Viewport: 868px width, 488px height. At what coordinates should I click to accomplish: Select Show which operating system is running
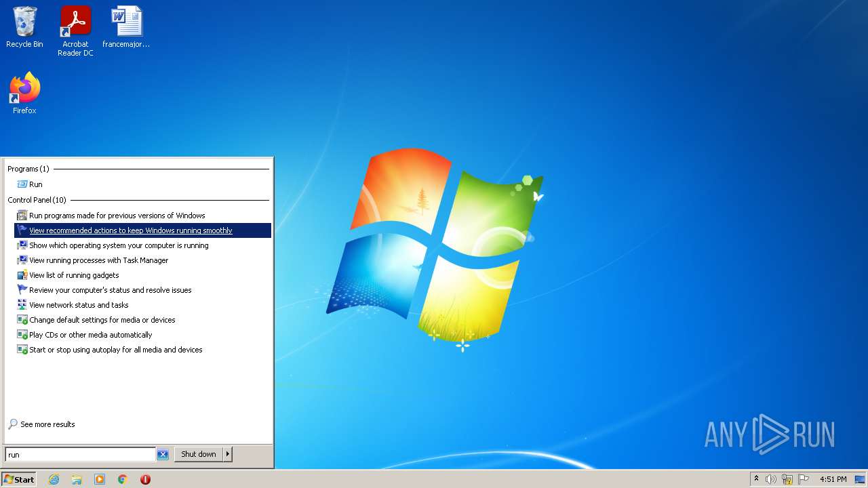coord(142,245)
